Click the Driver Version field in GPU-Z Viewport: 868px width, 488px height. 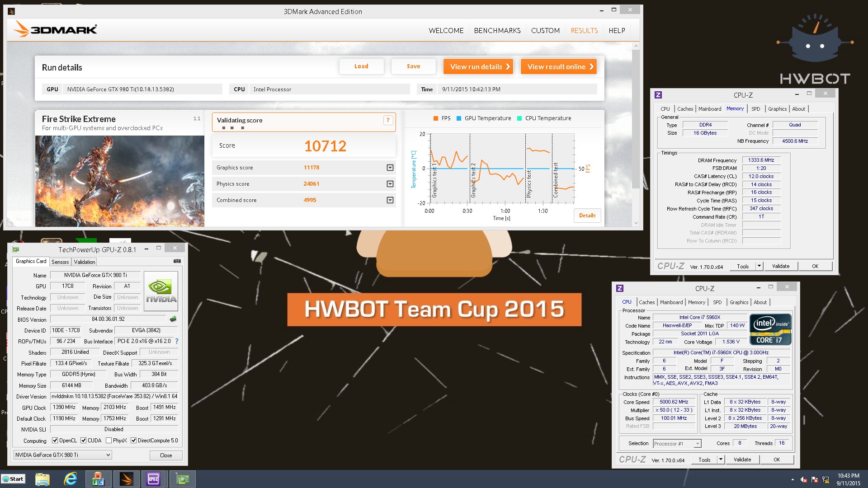click(x=114, y=396)
